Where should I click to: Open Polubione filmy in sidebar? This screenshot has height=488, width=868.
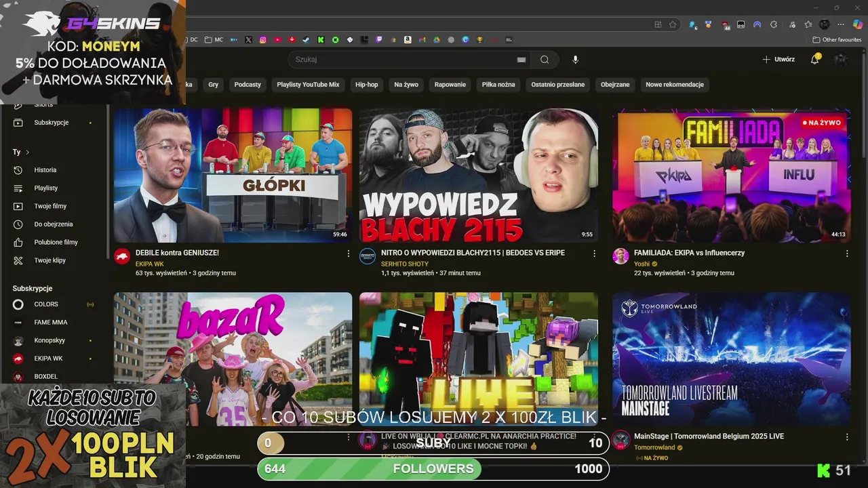point(54,242)
